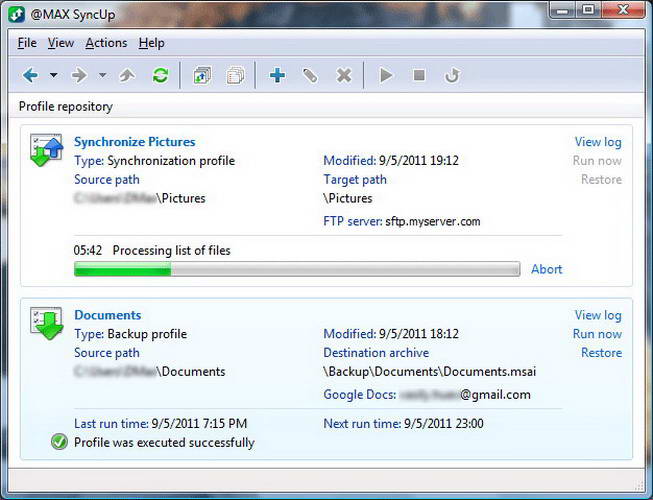Click the green Refresh icon

161,75
